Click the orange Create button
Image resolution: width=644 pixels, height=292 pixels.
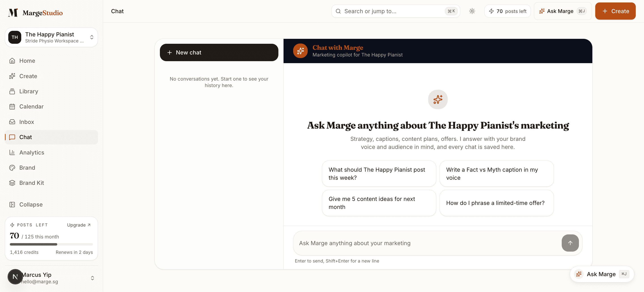pyautogui.click(x=615, y=11)
